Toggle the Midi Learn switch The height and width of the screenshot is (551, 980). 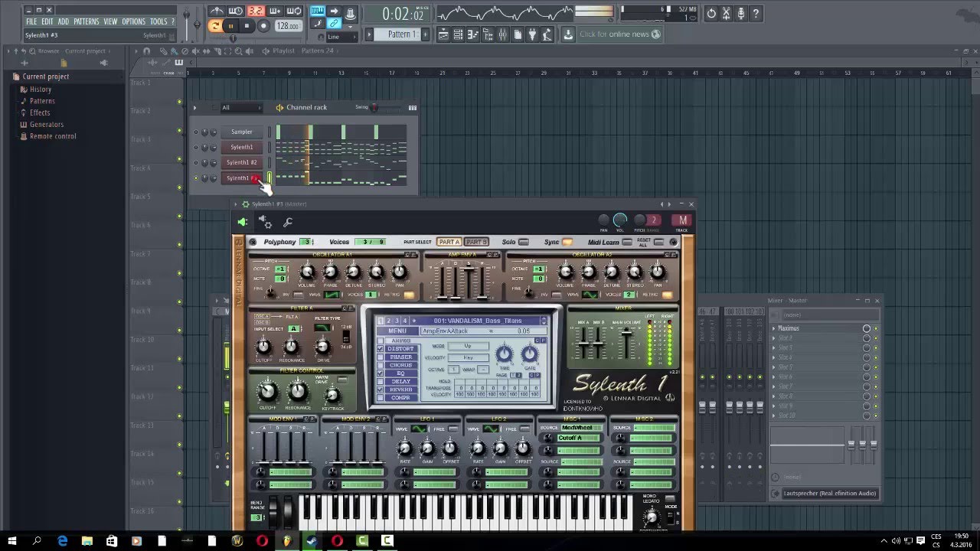pyautogui.click(x=627, y=242)
